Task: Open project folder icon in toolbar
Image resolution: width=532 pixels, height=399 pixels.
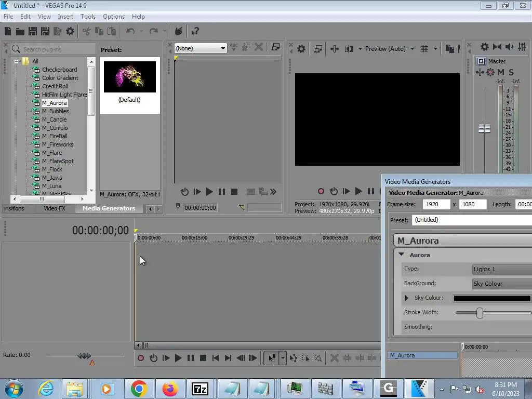Action: tap(20, 32)
